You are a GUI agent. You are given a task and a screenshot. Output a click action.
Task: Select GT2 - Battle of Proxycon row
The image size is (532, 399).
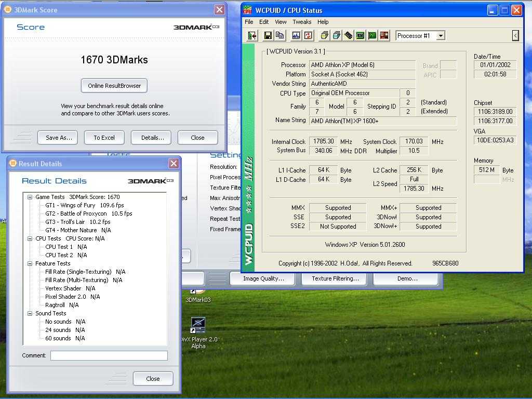(x=88, y=214)
